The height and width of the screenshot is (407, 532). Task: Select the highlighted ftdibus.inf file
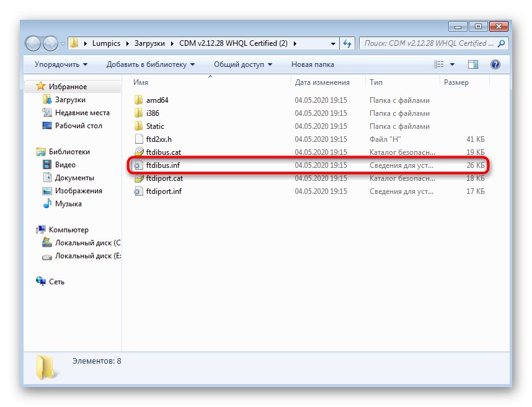162,165
